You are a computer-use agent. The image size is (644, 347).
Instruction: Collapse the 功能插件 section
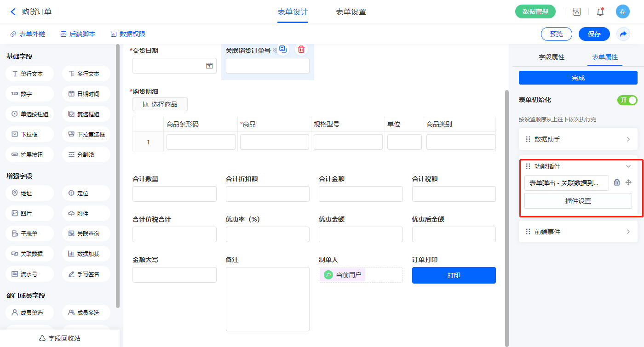[628, 166]
